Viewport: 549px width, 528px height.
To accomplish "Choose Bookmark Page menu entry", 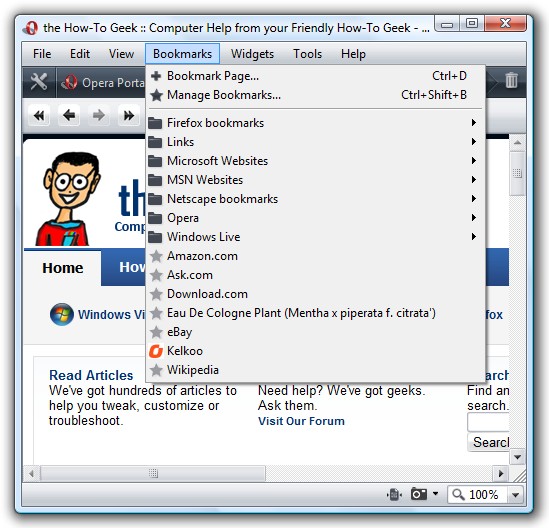I will pyautogui.click(x=315, y=76).
